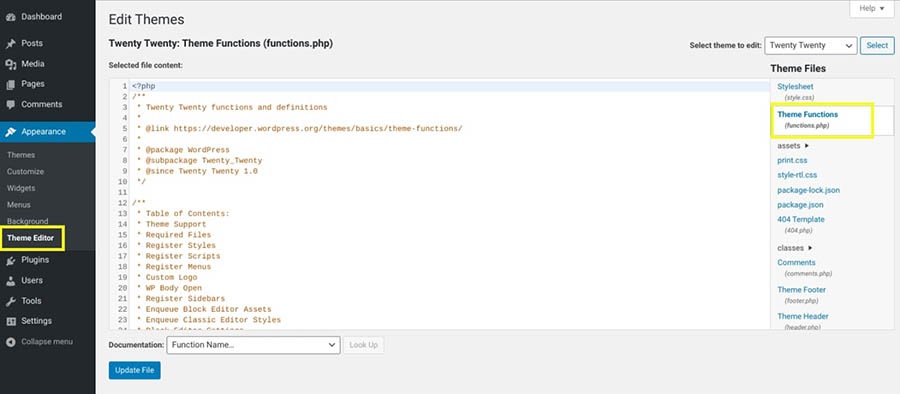Open the Users menu label

[x=32, y=280]
